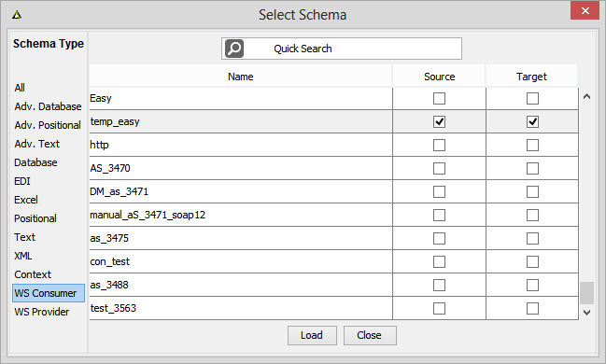Check Target box for as_3488
Image resolution: width=606 pixels, height=364 pixels.
click(532, 286)
